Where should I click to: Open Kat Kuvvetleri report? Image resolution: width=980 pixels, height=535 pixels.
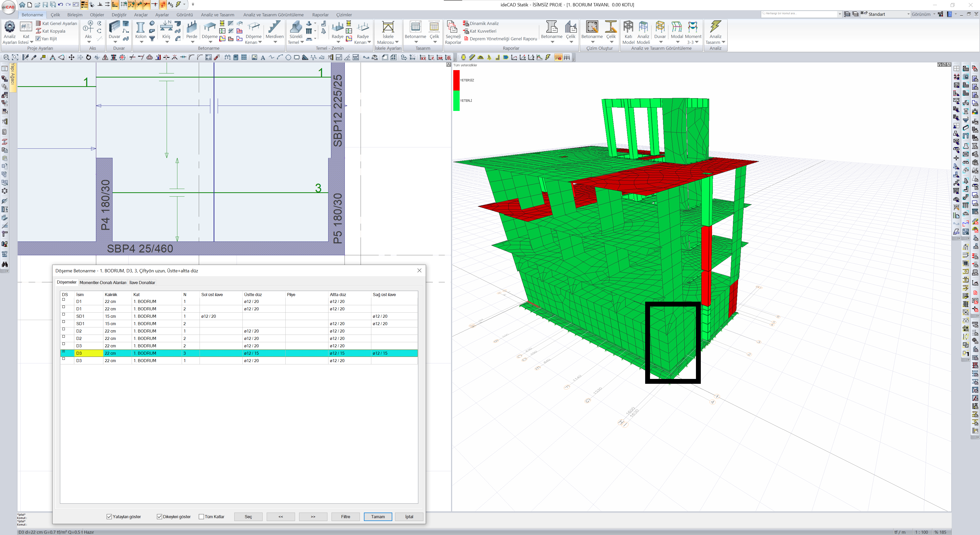coord(480,31)
